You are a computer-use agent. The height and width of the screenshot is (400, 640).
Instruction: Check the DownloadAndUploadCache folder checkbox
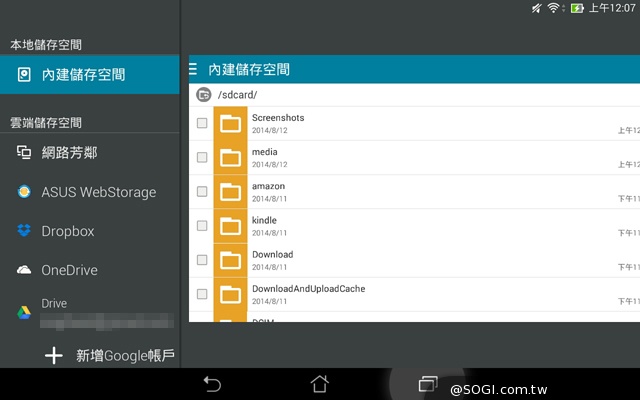coord(202,294)
